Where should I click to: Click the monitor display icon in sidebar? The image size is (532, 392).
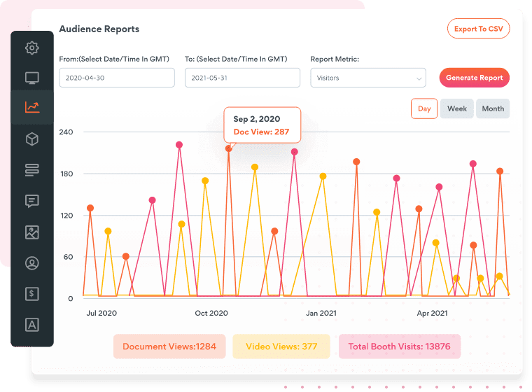pyautogui.click(x=31, y=78)
